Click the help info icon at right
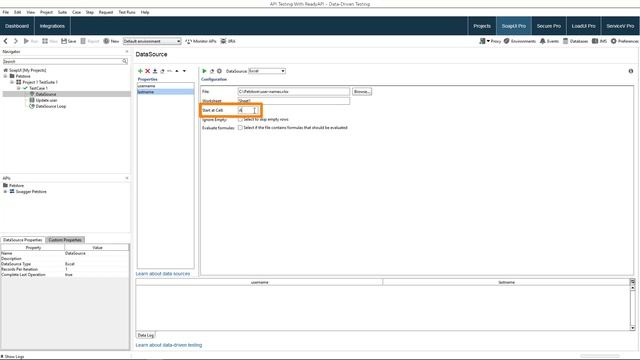Screen dimensions: 640x360 point(631,71)
